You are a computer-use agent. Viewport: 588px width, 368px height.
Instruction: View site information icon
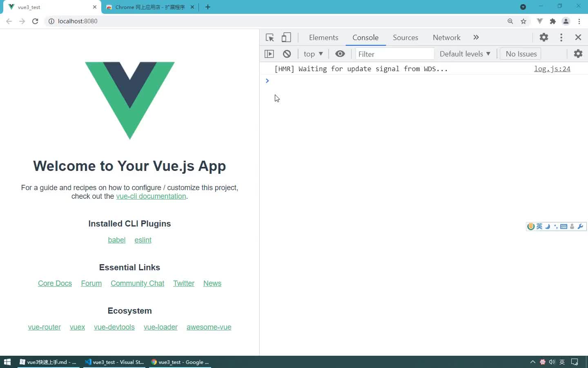coord(51,21)
